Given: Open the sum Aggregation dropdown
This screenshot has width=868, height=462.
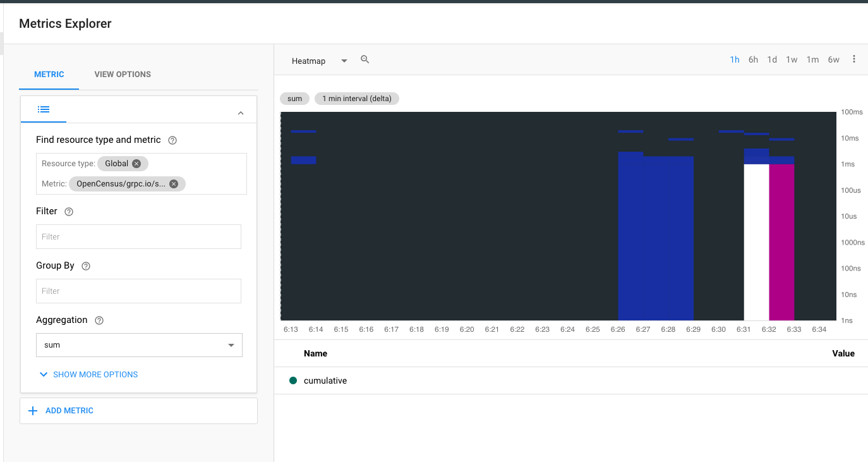Looking at the screenshot, I should click(x=139, y=345).
